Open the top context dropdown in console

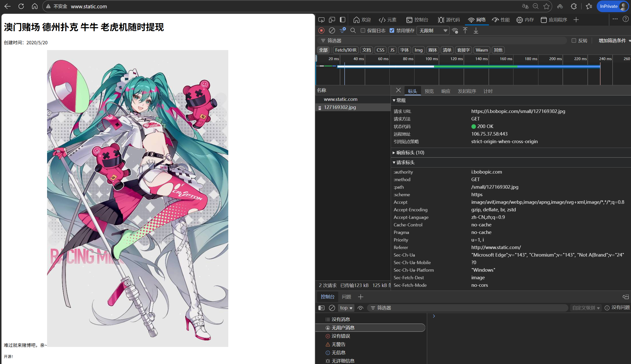[x=346, y=308]
